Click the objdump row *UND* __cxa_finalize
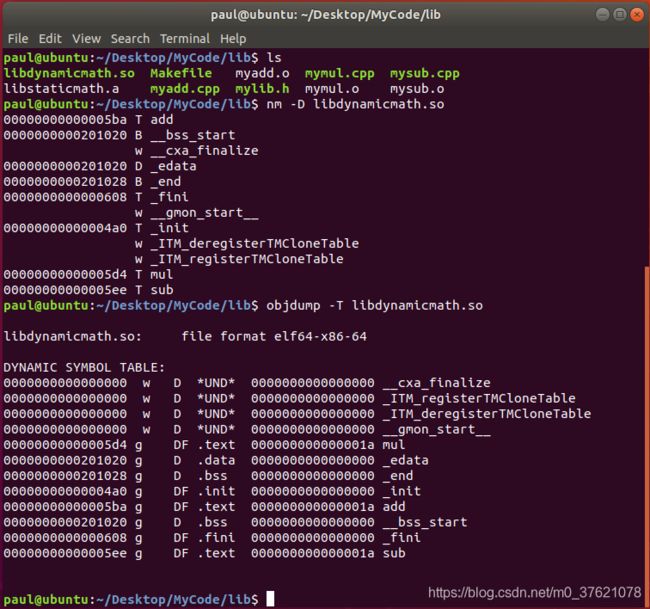 (x=247, y=383)
